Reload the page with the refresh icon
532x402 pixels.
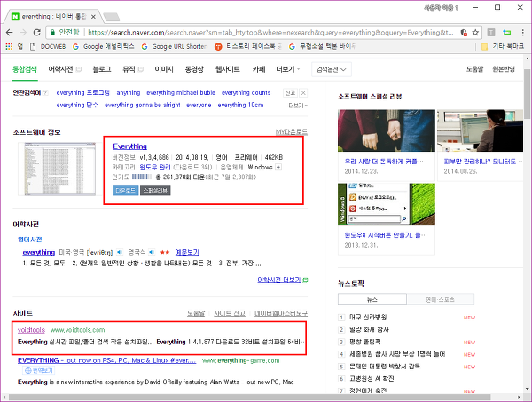tap(36, 33)
